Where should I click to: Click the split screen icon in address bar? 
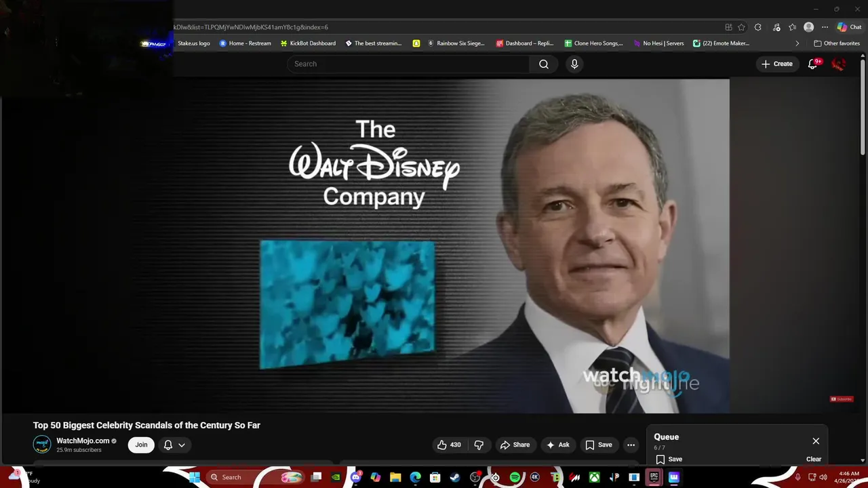728,27
